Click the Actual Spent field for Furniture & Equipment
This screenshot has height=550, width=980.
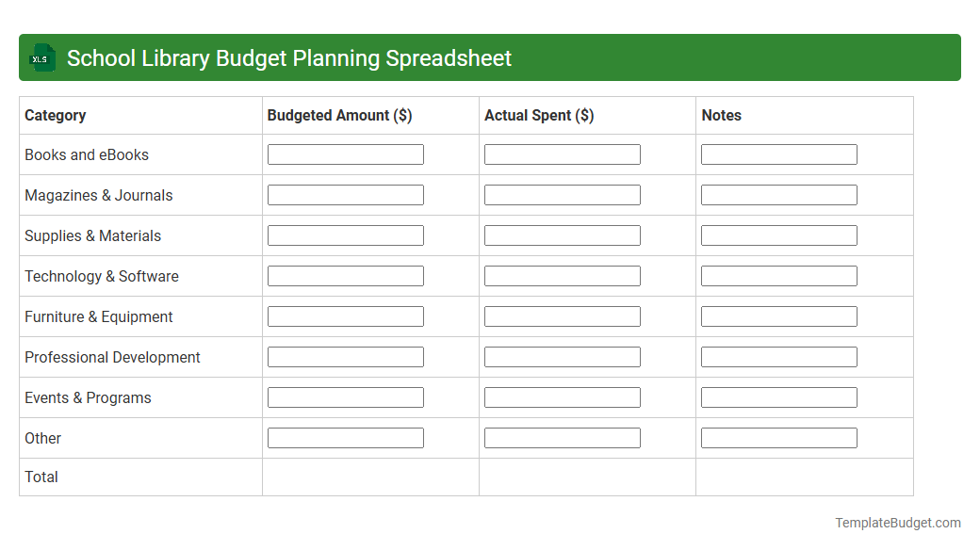click(x=562, y=315)
